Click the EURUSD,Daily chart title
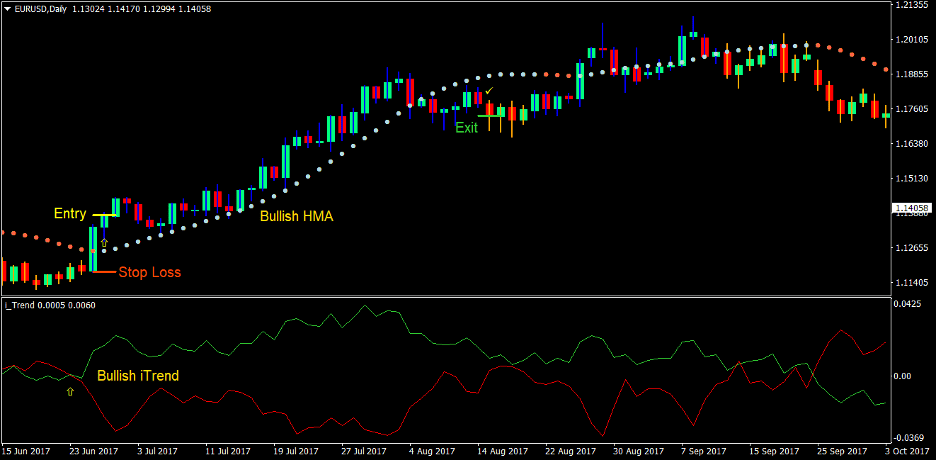 point(49,8)
